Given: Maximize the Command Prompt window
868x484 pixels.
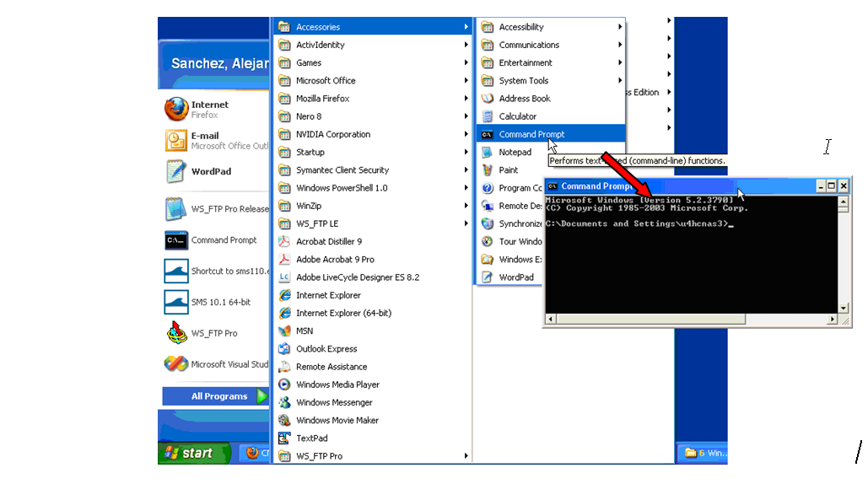Looking at the screenshot, I should (x=832, y=186).
